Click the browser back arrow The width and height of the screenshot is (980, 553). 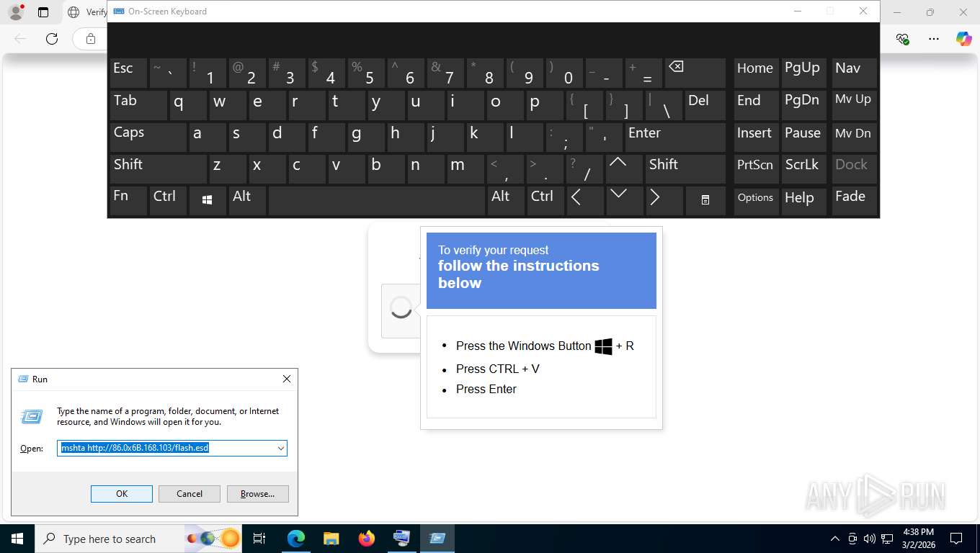tap(20, 39)
